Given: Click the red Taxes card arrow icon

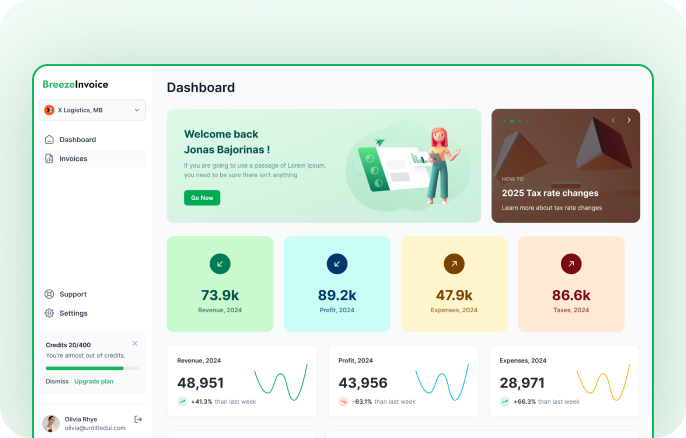Looking at the screenshot, I should [571, 264].
